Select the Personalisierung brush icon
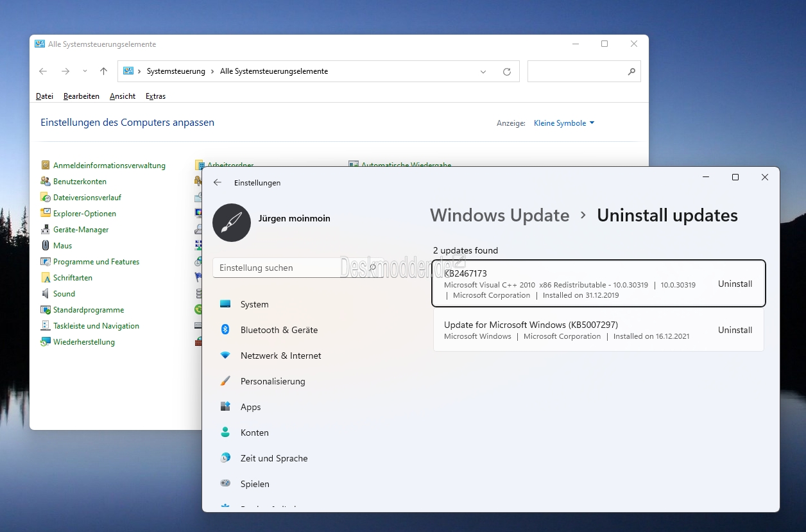Viewport: 806px width, 532px height. coord(225,381)
